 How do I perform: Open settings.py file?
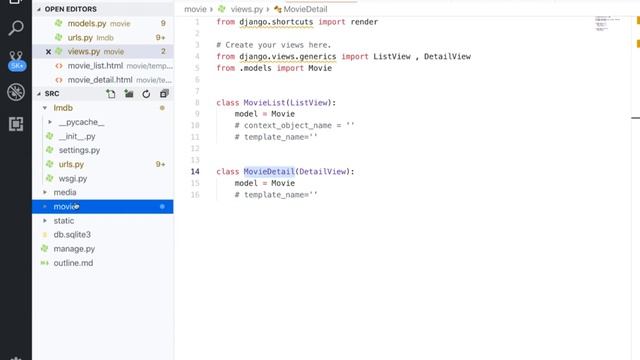pyautogui.click(x=103, y=150)
